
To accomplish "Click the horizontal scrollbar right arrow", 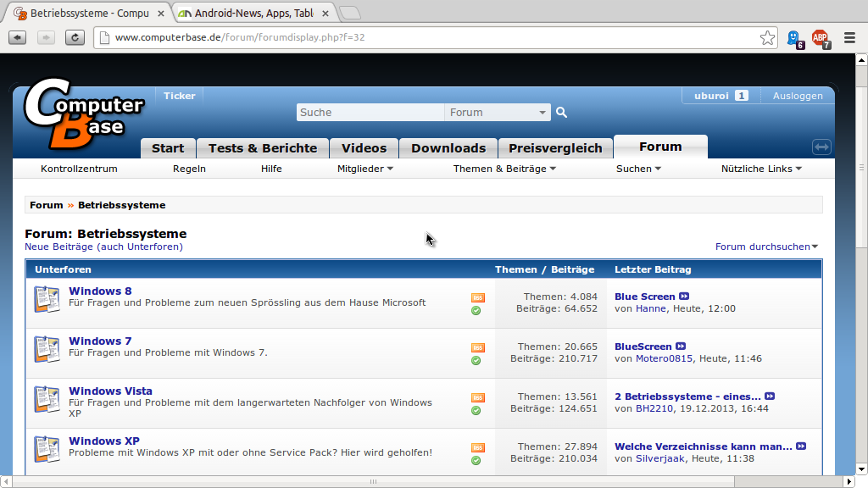I will (849, 481).
